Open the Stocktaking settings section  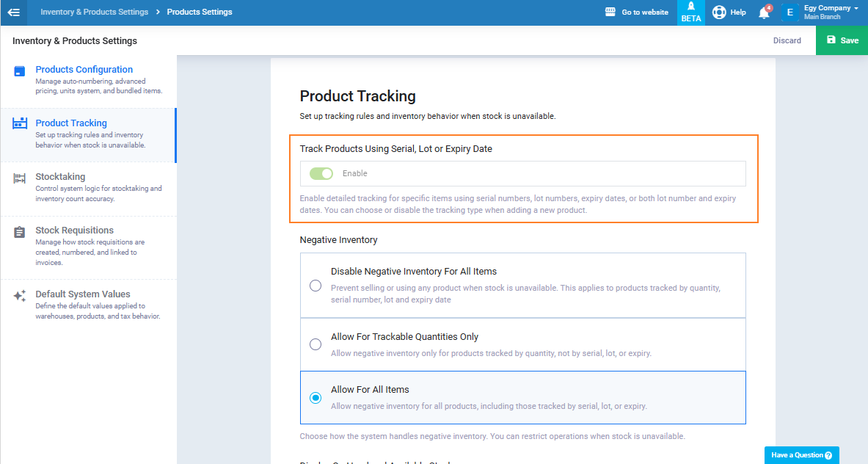click(60, 177)
